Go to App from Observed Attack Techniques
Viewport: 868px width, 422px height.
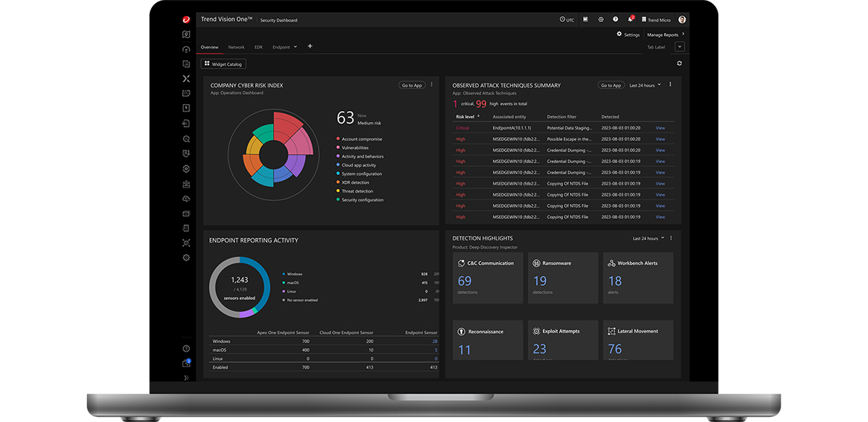[610, 85]
